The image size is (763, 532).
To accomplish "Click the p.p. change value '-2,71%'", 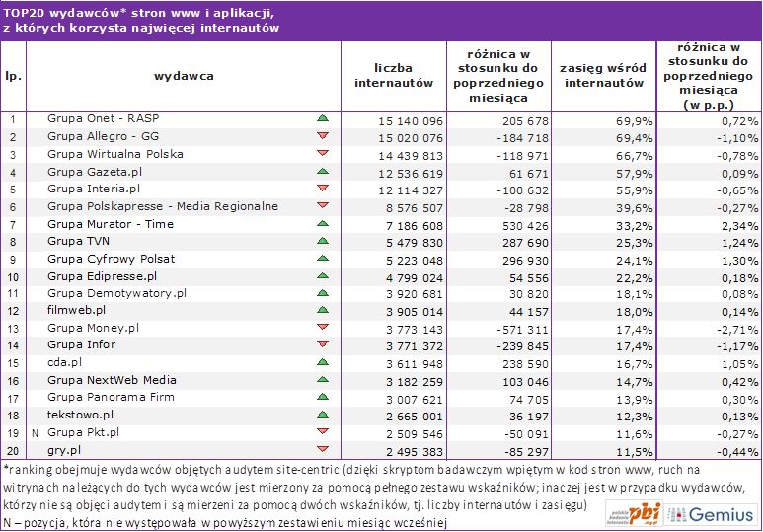I will pyautogui.click(x=737, y=330).
